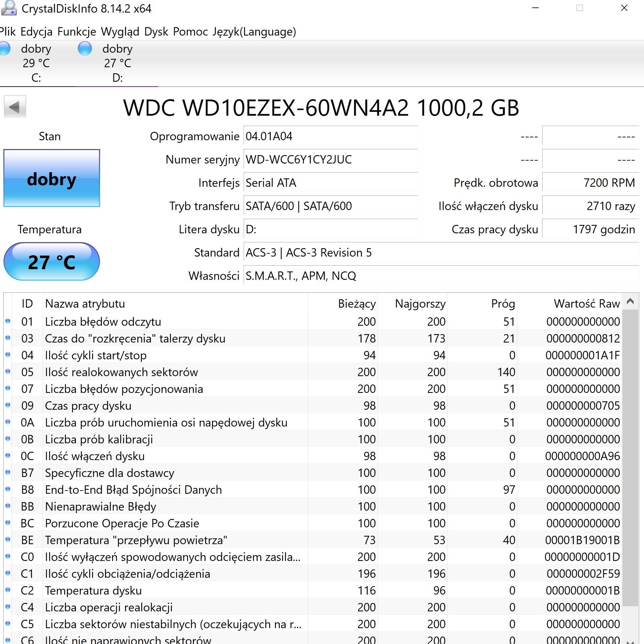Image resolution: width=644 pixels, height=644 pixels.
Task: Click the Nazwa atrybutu column header
Action: tap(175, 304)
